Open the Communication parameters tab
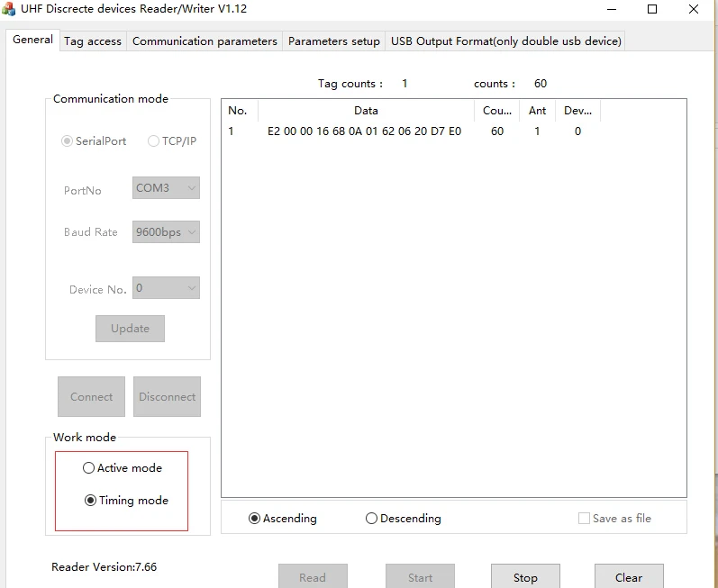Viewport: 718px width, 588px height. pos(204,41)
